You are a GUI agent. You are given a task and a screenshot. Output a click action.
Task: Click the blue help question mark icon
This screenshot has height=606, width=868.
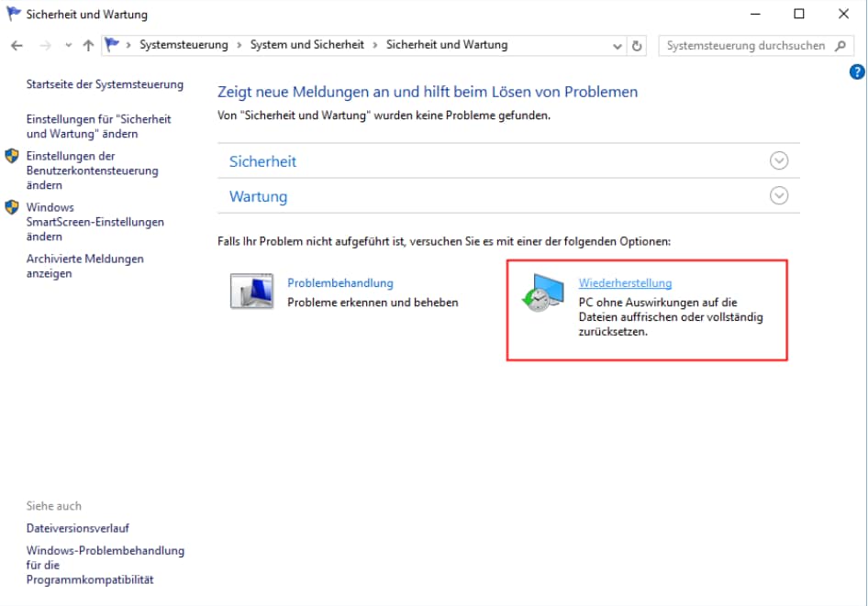(858, 72)
